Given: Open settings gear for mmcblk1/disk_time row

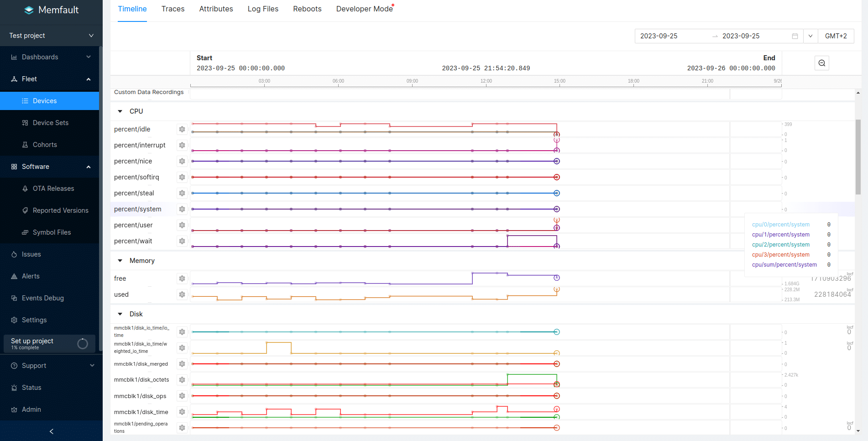Looking at the screenshot, I should tap(182, 412).
